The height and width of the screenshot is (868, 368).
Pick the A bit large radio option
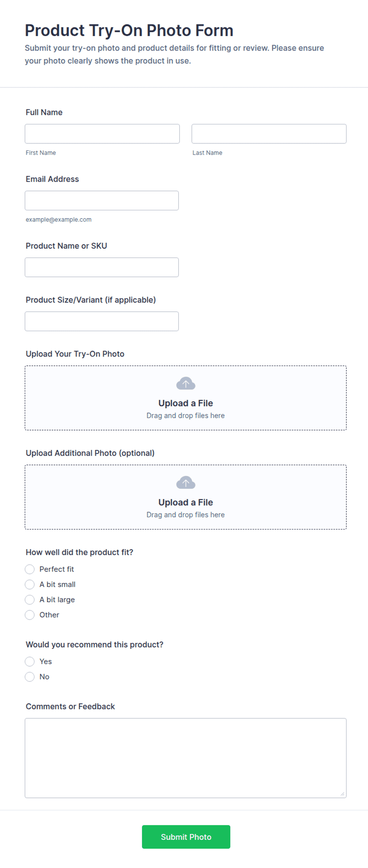(30, 600)
